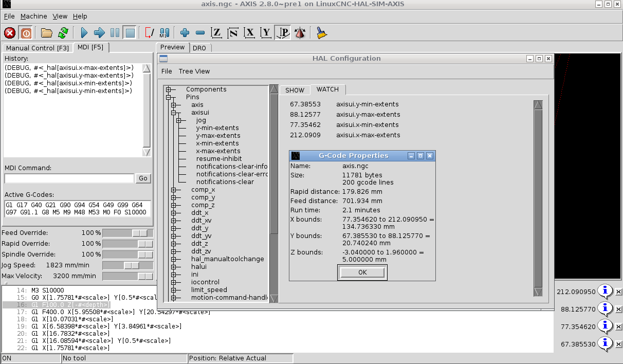This screenshot has height=364, width=623.
Task: Click info icon beside 67.385530 notification
Action: click(x=606, y=343)
